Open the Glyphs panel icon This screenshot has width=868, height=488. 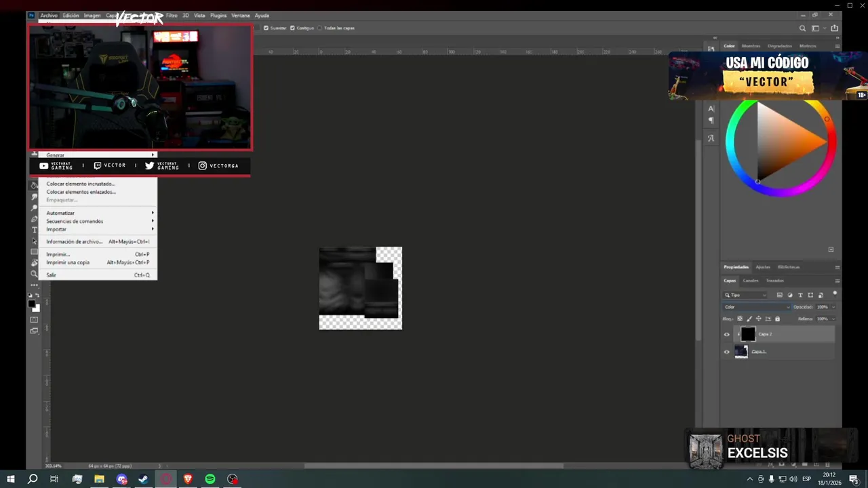pos(711,138)
